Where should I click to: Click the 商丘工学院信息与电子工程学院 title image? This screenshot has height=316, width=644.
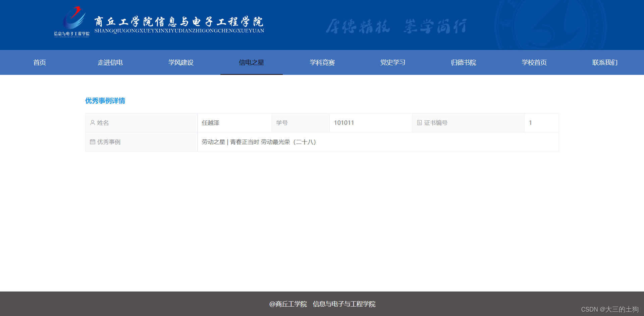pyautogui.click(x=179, y=23)
